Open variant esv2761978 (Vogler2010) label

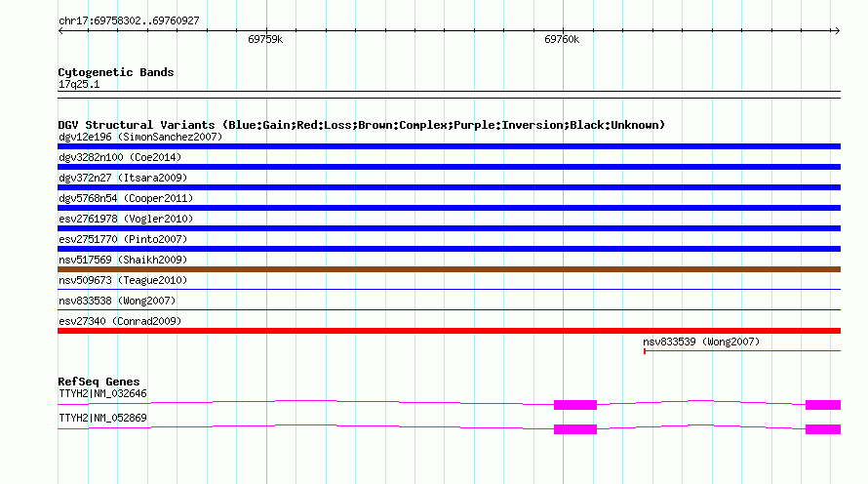tap(126, 219)
